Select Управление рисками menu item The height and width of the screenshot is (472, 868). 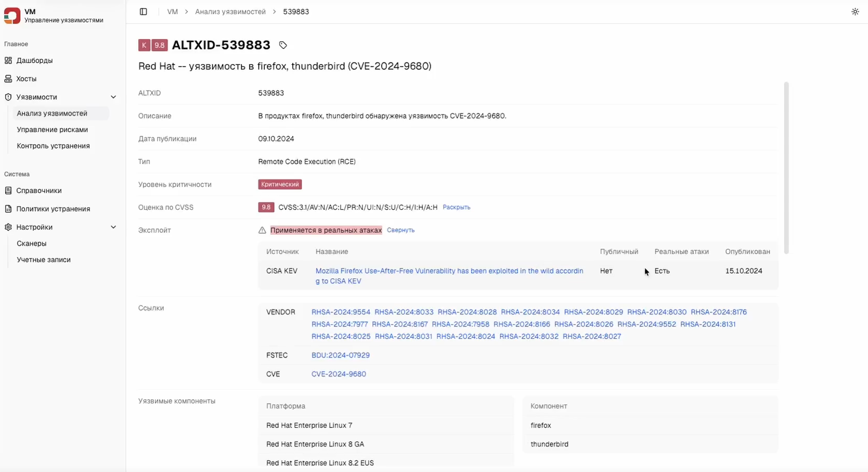[52, 130]
